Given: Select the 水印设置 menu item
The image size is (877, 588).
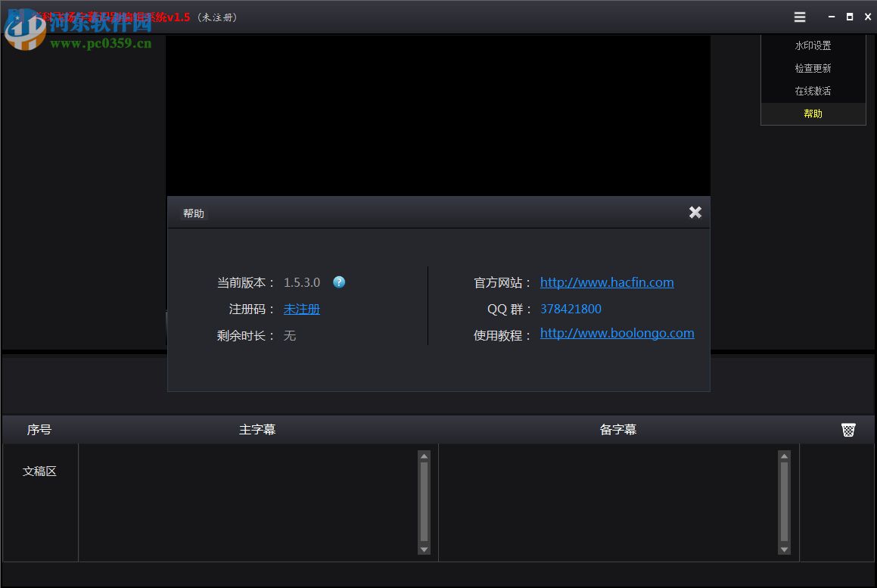Looking at the screenshot, I should 813,45.
